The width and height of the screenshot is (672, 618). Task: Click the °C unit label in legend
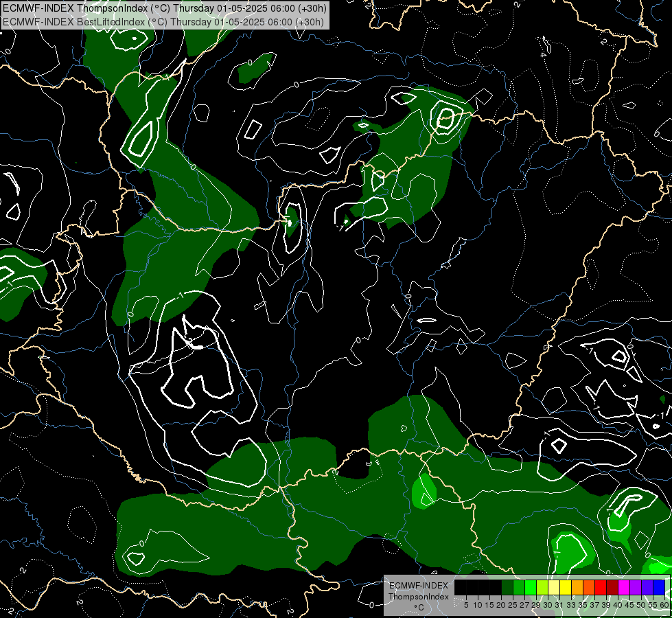tap(419, 608)
